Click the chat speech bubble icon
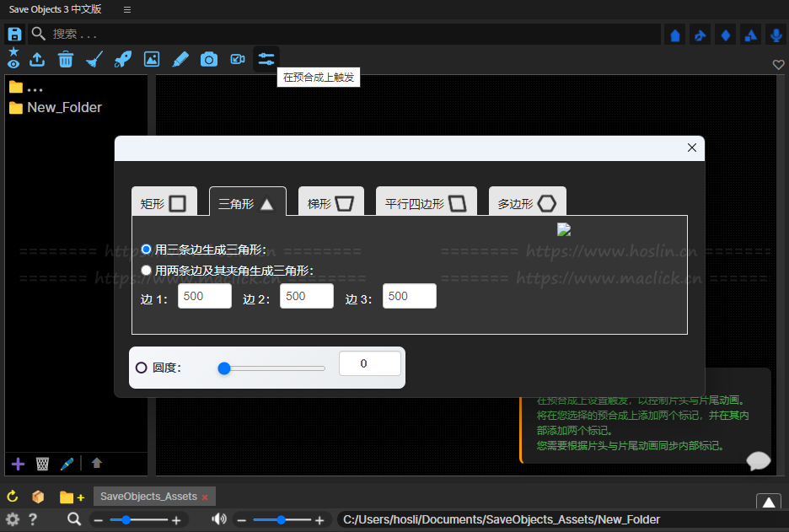This screenshot has width=789, height=532. 759,460
